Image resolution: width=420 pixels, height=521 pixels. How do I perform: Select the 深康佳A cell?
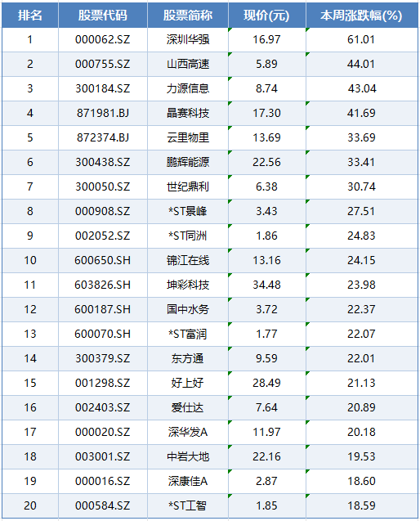click(x=188, y=482)
